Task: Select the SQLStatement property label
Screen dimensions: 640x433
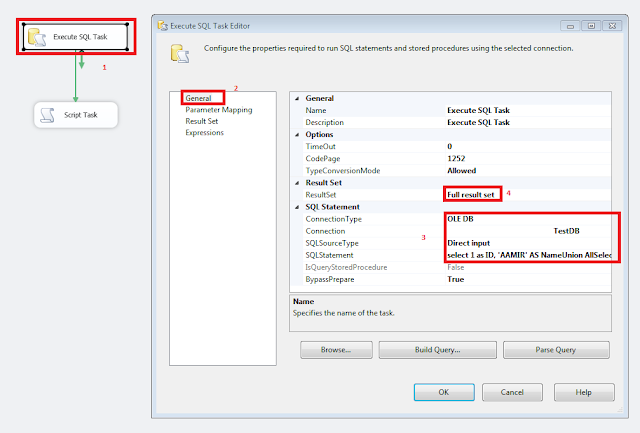Action: pos(329,255)
